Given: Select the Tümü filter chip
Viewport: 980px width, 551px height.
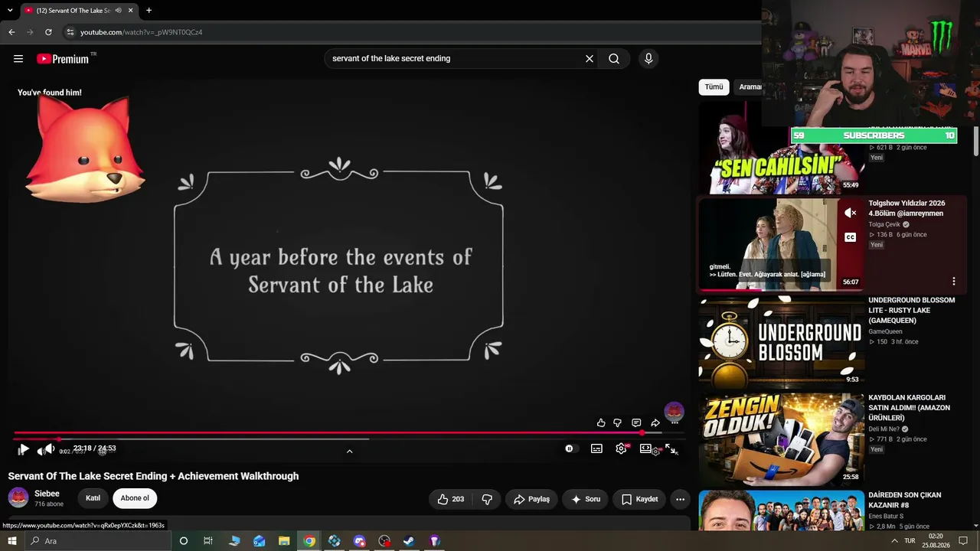Looking at the screenshot, I should point(714,87).
